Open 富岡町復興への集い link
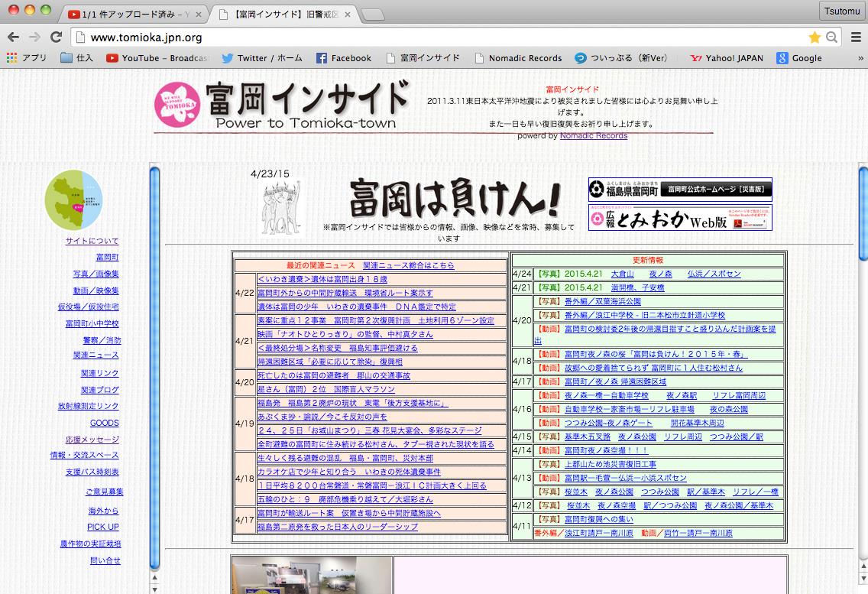 coord(598,519)
